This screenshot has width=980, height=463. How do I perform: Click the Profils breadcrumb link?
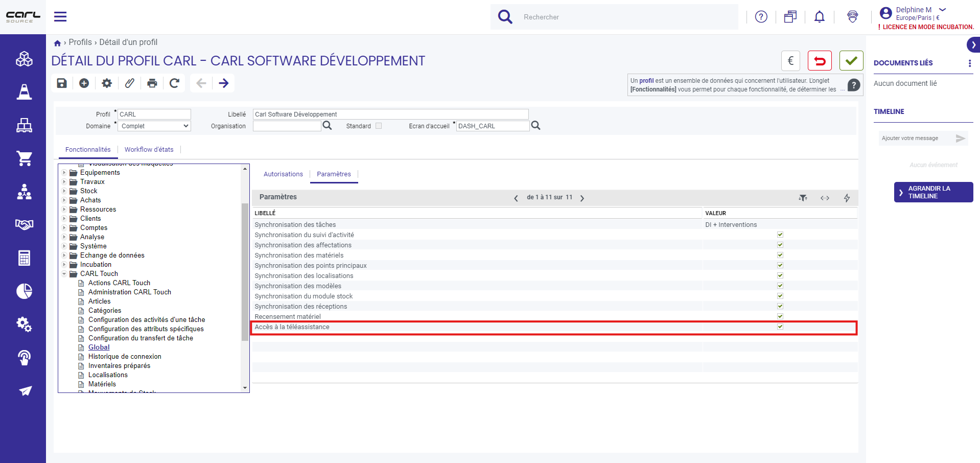80,42
